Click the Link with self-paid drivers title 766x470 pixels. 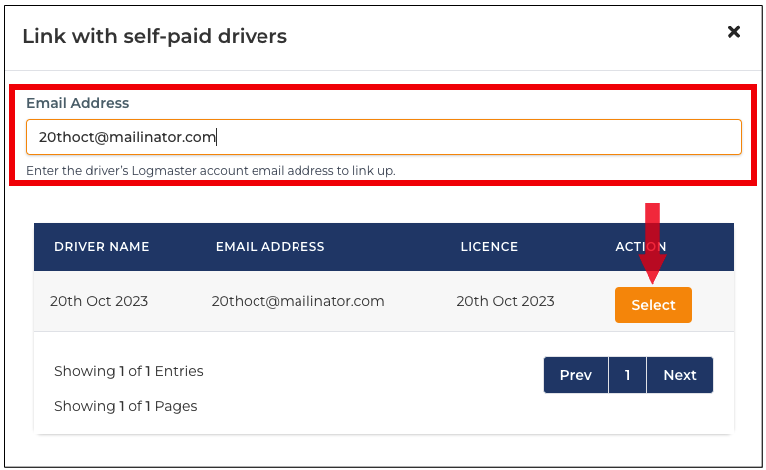(154, 36)
